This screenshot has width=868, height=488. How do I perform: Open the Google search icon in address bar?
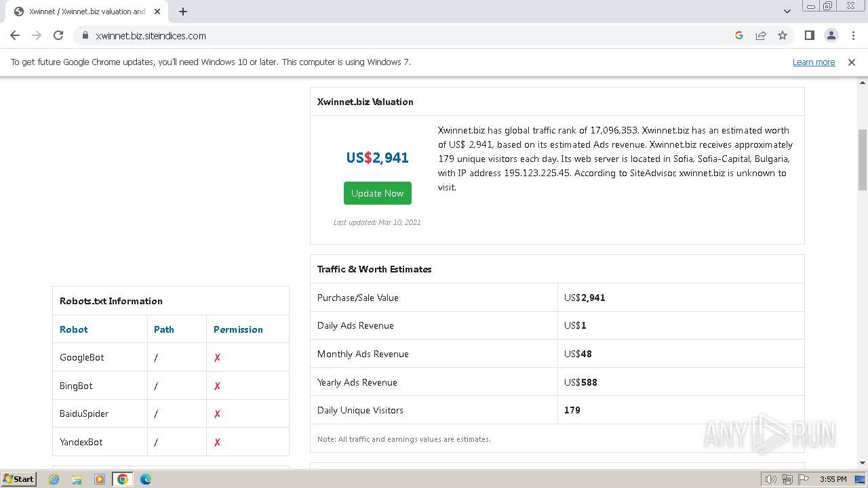point(739,35)
